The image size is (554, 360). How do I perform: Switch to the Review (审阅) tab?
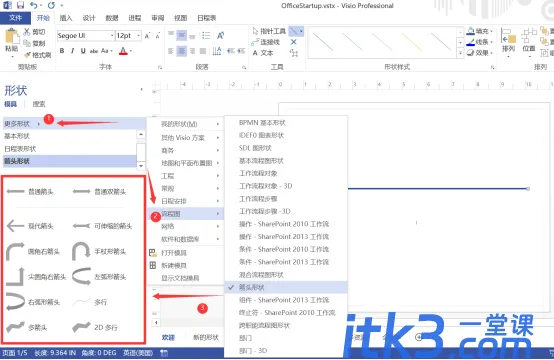pyautogui.click(x=158, y=18)
